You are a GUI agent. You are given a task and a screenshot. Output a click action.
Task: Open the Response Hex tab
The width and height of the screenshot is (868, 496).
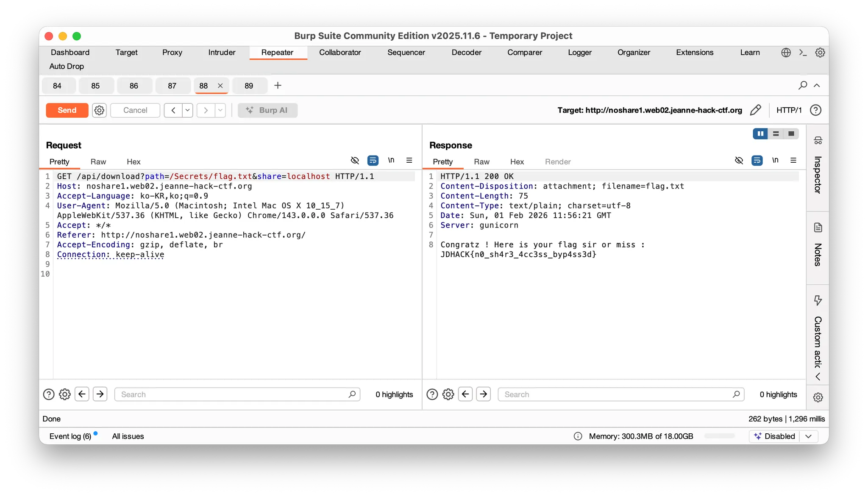[x=517, y=162]
